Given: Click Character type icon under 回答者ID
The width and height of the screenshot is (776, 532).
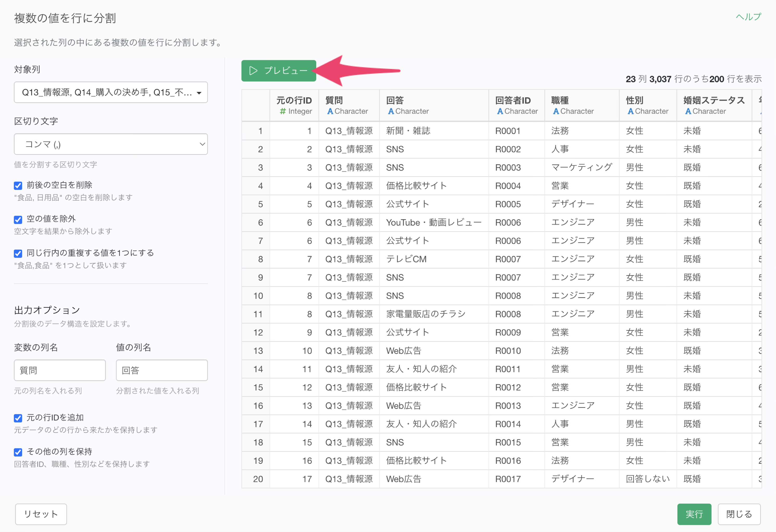Looking at the screenshot, I should point(500,111).
